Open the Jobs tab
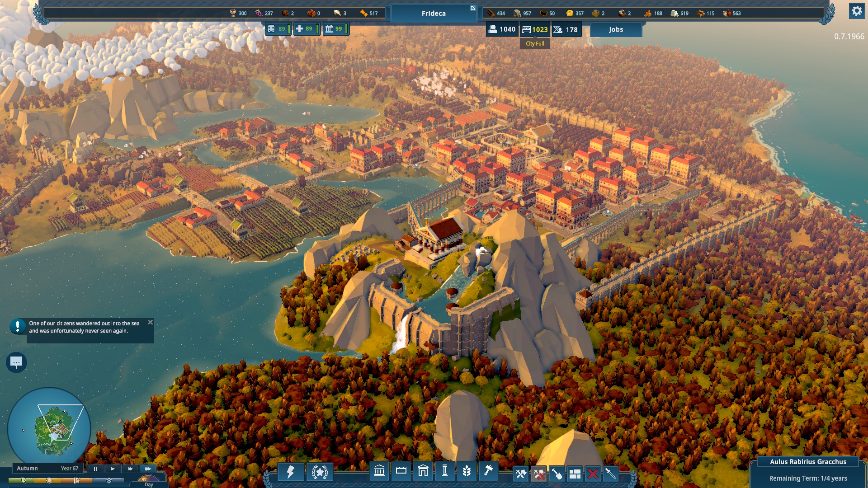This screenshot has height=488, width=868. tap(616, 29)
